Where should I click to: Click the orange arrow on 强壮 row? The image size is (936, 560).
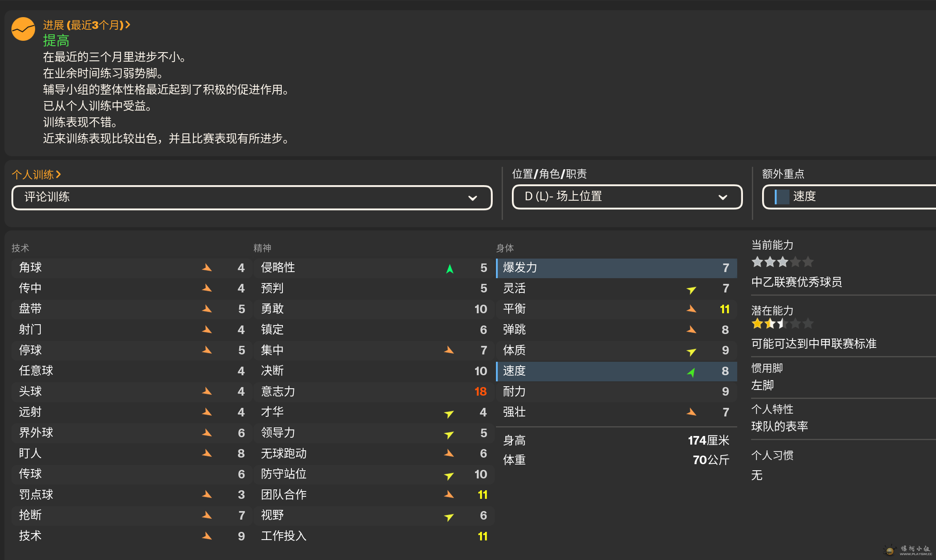[x=691, y=412]
